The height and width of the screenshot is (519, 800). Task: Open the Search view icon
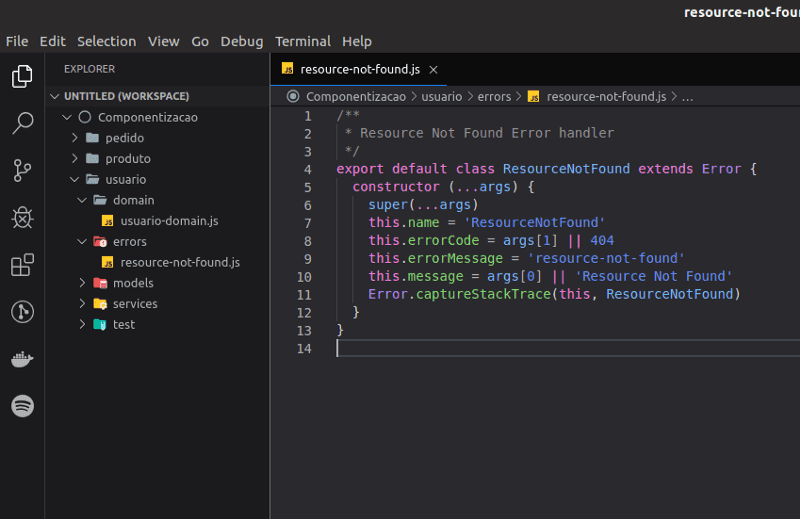pos(22,123)
